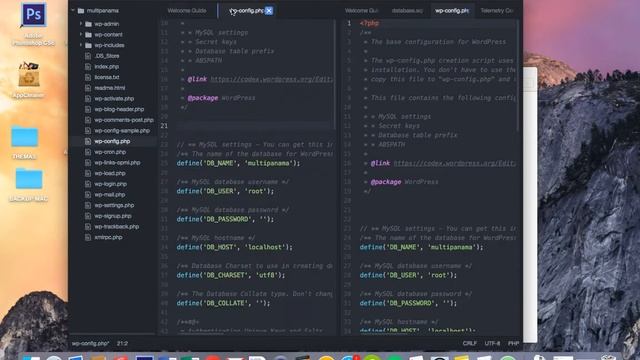Click the DB_CHARSET 'utf8' define line
The height and width of the screenshot is (360, 640).
click(x=231, y=275)
